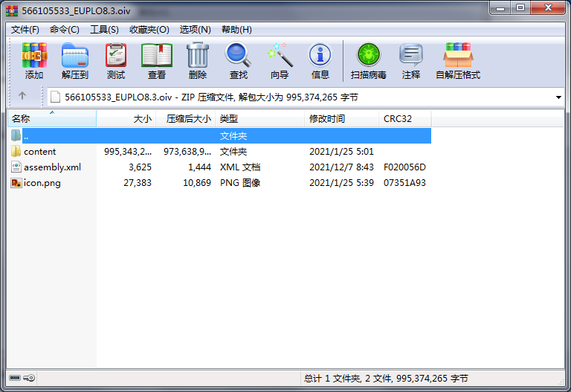The height and width of the screenshot is (392, 571).
Task: Open the 选项(N) menu
Action: click(196, 30)
